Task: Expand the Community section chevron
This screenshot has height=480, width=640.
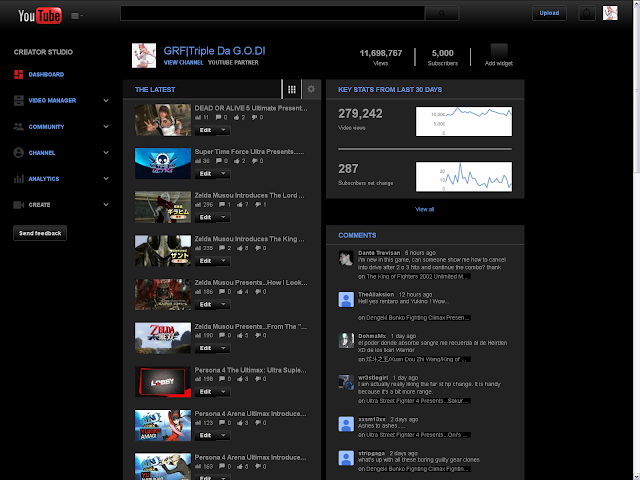Action: [x=106, y=127]
